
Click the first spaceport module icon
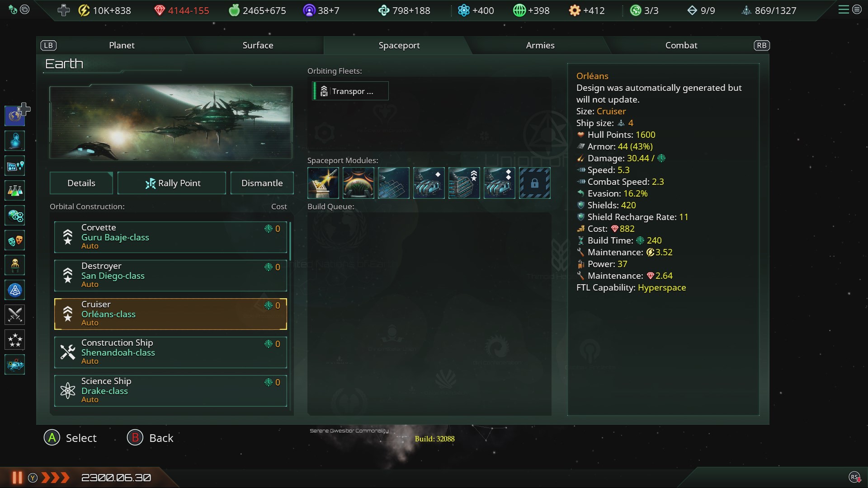pyautogui.click(x=323, y=183)
